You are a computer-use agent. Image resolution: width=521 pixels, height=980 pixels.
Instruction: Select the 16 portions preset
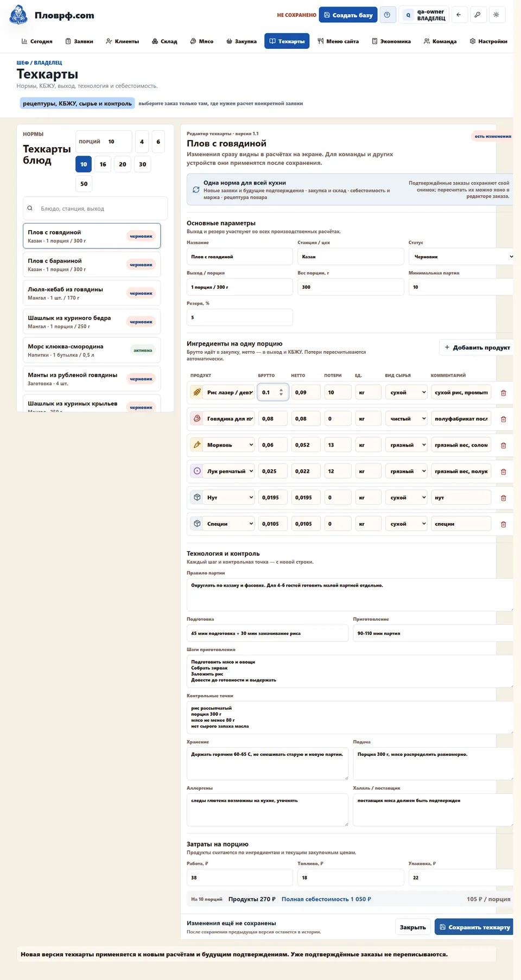pyautogui.click(x=103, y=164)
